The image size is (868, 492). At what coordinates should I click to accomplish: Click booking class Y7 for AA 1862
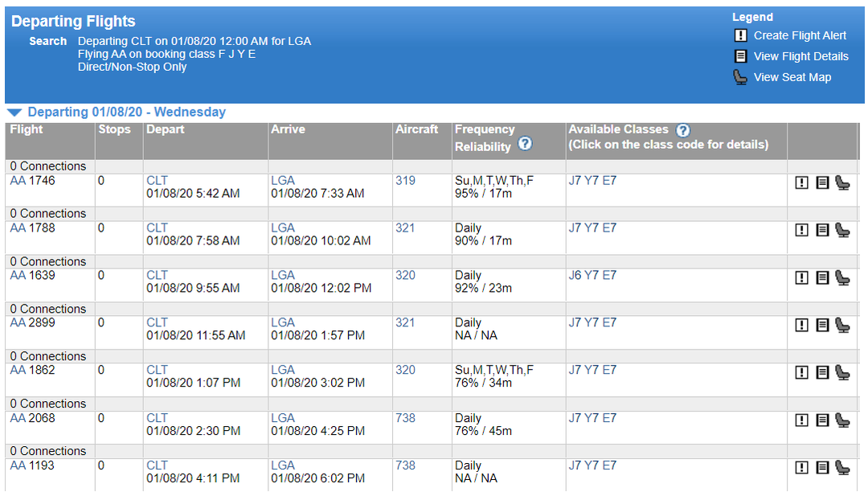coord(592,370)
